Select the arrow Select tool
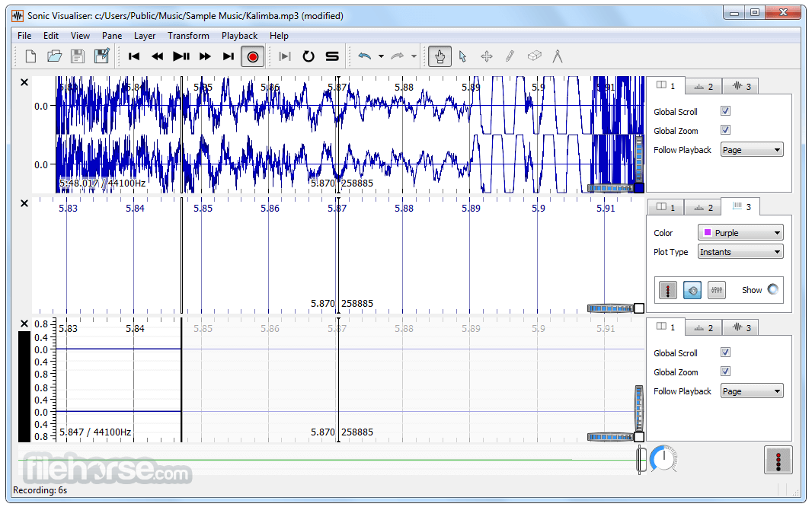This screenshot has width=812, height=507. pyautogui.click(x=463, y=56)
